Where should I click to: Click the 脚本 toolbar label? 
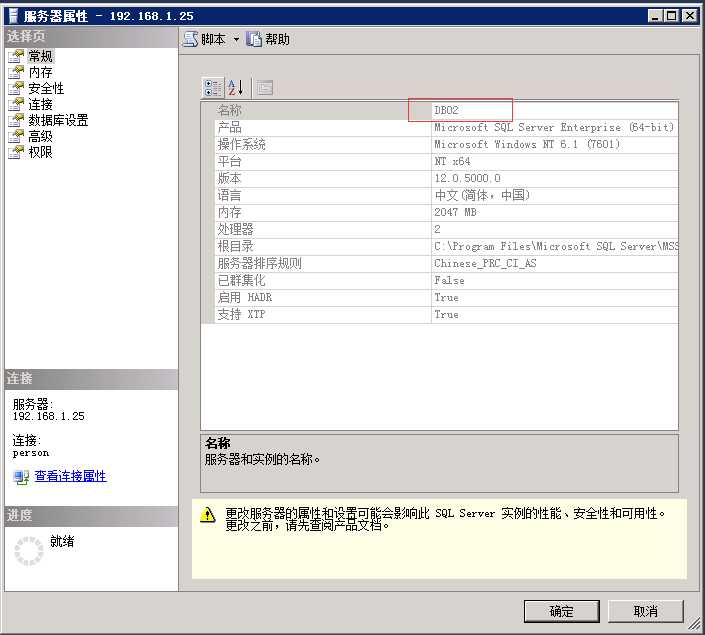click(213, 40)
